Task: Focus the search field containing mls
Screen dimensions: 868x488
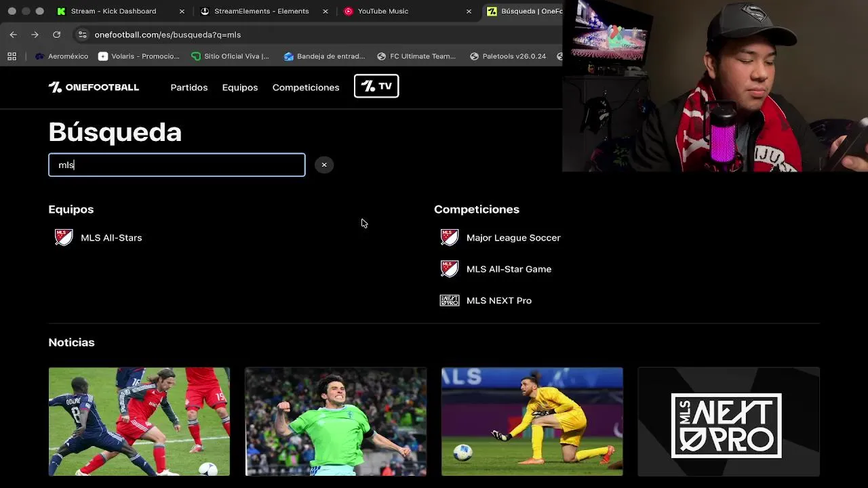Action: click(x=177, y=165)
